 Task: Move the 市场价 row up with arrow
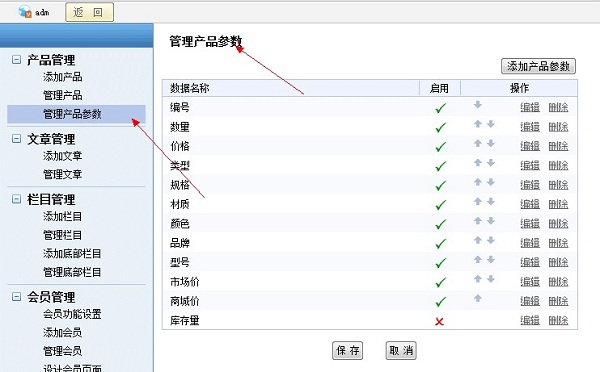pyautogui.click(x=478, y=279)
